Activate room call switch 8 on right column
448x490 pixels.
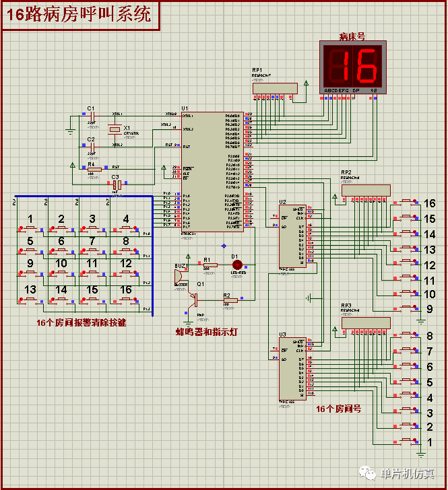point(406,335)
